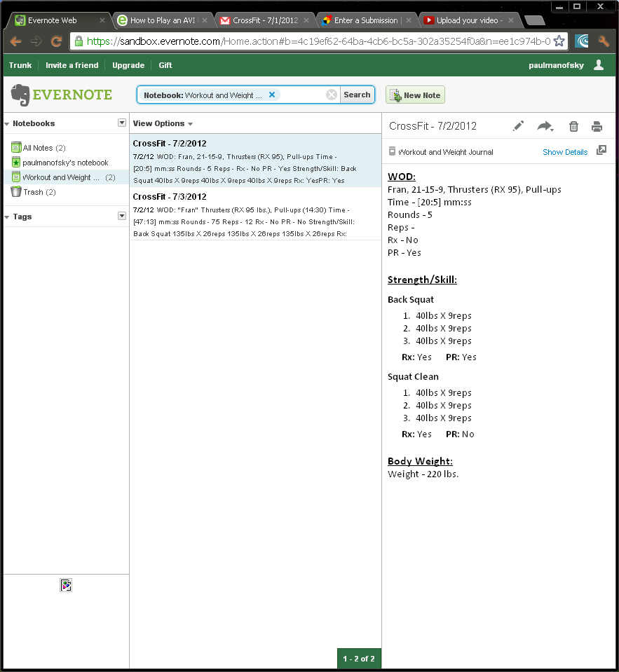Open the paulmanofsky account menu

click(556, 65)
